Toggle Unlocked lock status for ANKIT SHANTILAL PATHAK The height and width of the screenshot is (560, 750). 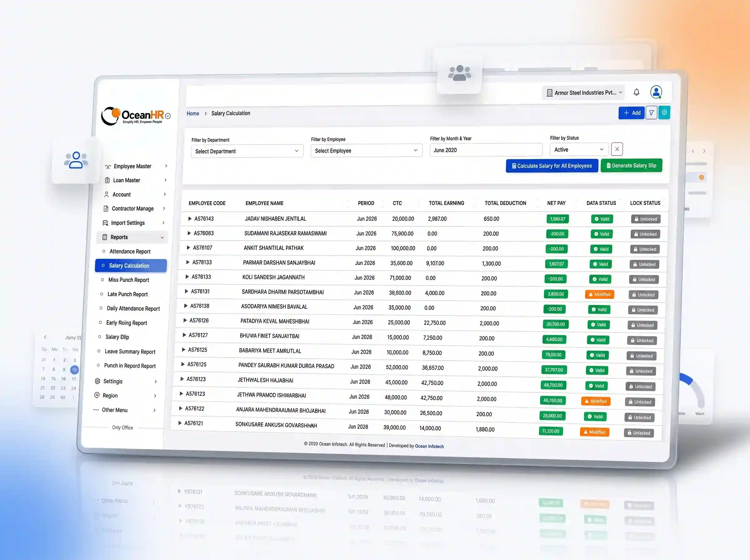[x=645, y=249]
